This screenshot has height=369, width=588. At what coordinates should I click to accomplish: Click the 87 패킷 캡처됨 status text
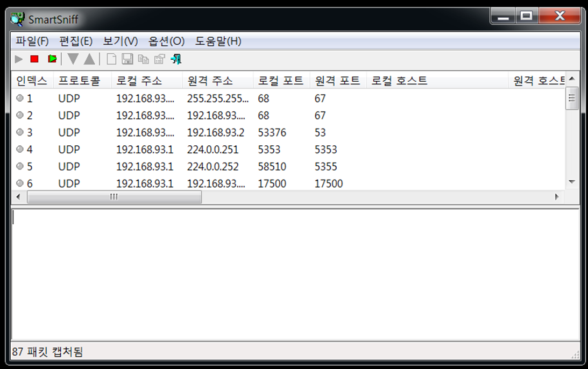(x=47, y=352)
